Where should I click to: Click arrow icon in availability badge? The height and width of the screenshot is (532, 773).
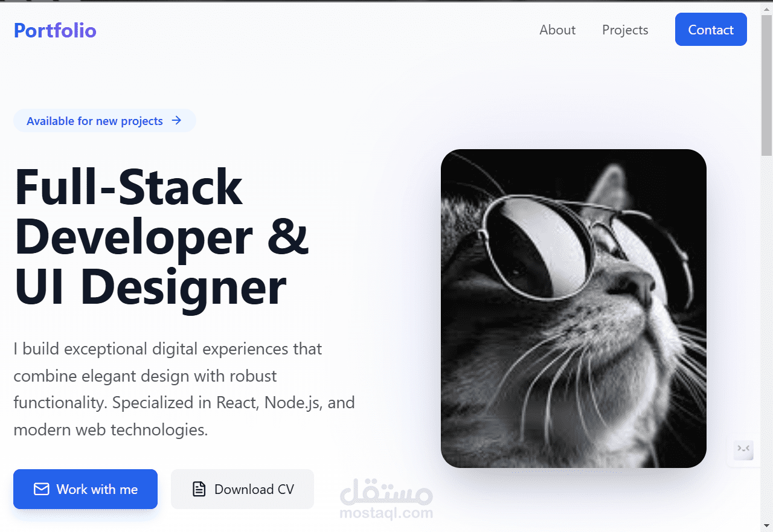[176, 121]
